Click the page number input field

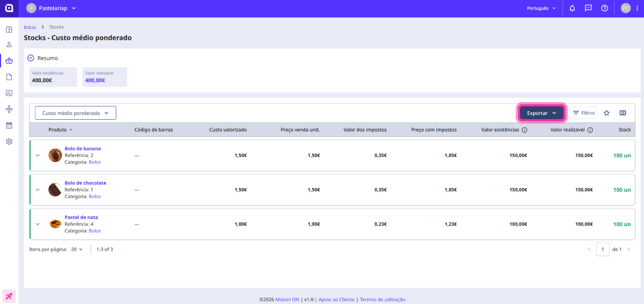coord(603,249)
